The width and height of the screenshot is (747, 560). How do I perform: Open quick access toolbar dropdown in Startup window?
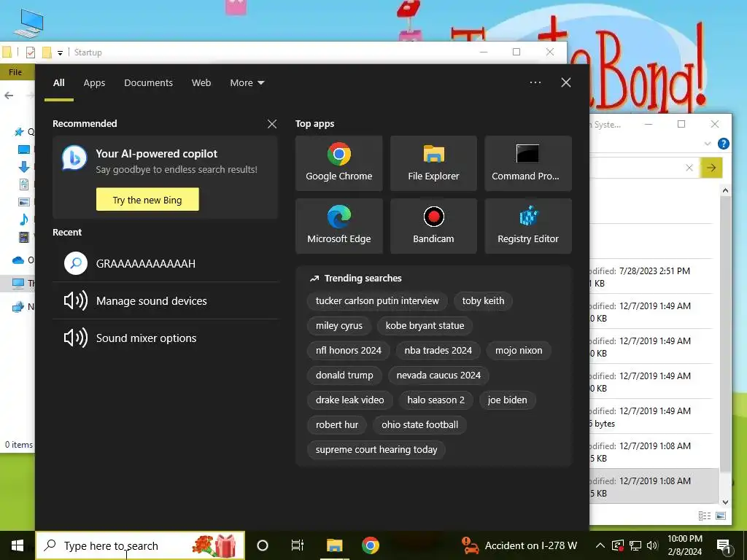60,52
